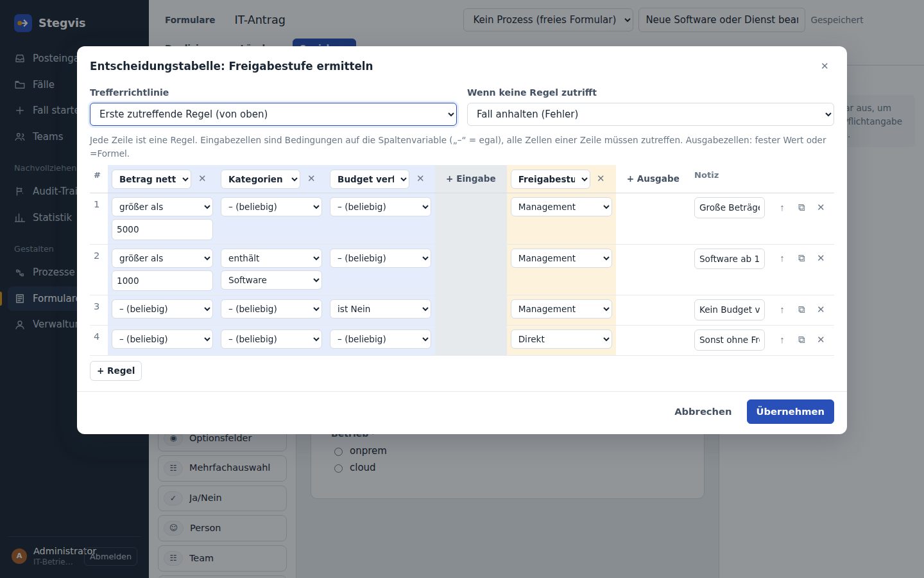Close the Entscheidungstabelle dialog

tap(825, 66)
